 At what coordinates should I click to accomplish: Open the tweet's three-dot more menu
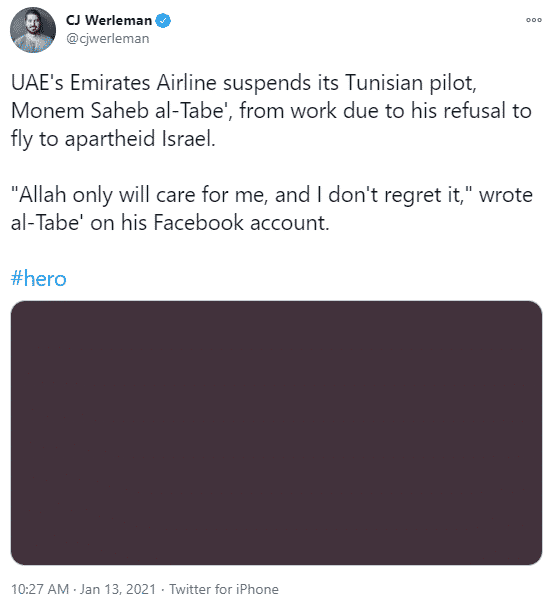click(534, 20)
